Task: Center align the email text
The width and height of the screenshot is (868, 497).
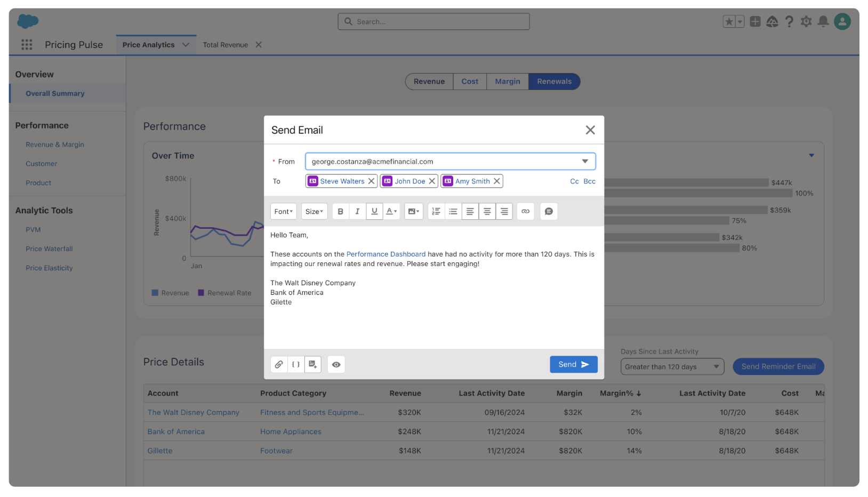Action: coord(487,212)
